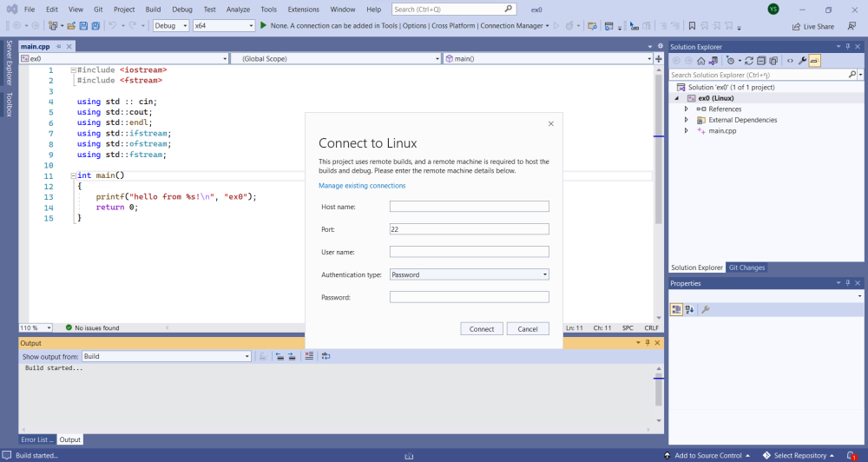The image size is (868, 462).
Task: Click the Save All icon
Action: 95,25
